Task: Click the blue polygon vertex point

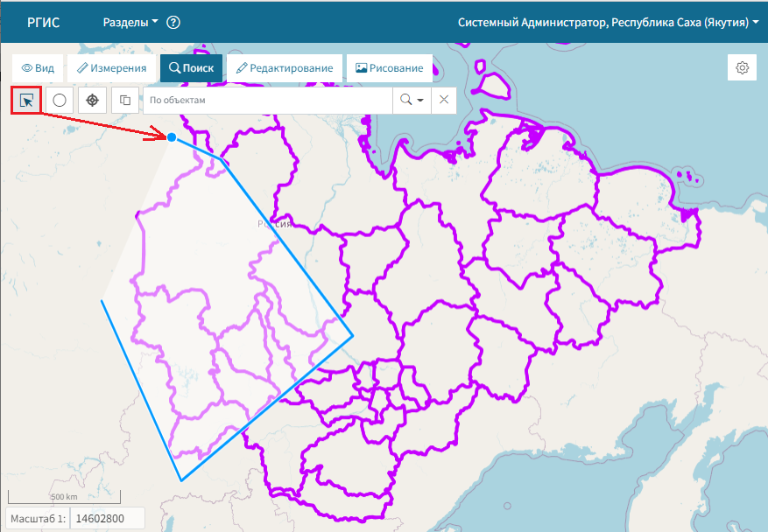Action: coord(172,137)
